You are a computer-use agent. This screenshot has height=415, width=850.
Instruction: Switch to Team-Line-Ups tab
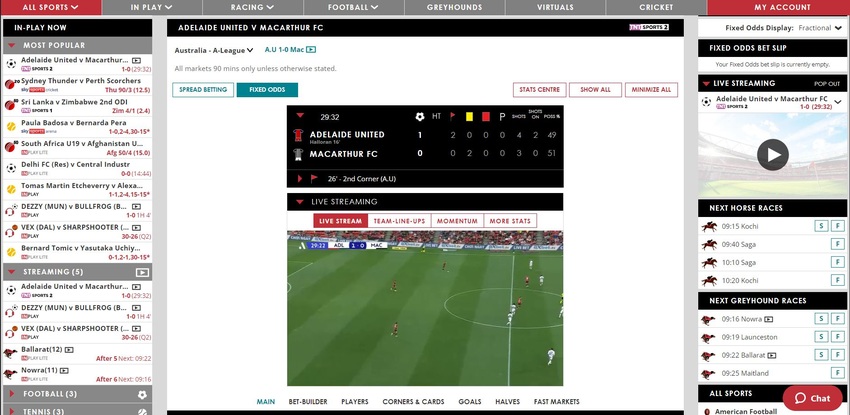pos(400,221)
